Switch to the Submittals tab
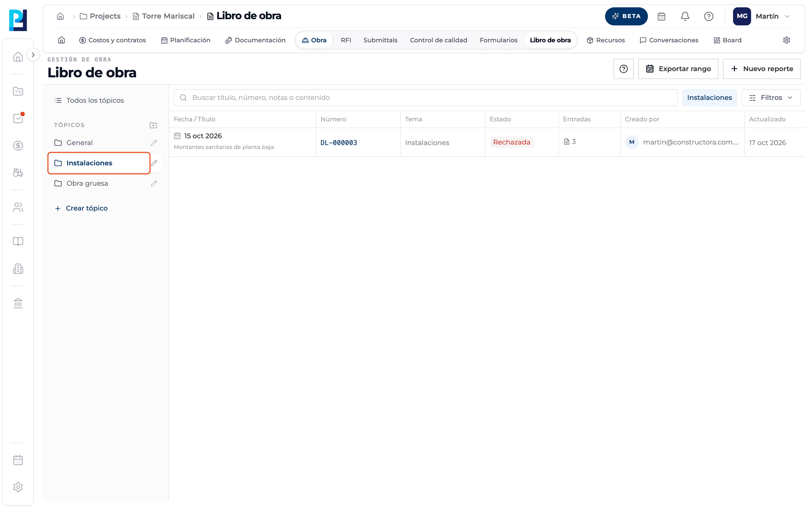This screenshot has height=508, width=812. (380, 40)
